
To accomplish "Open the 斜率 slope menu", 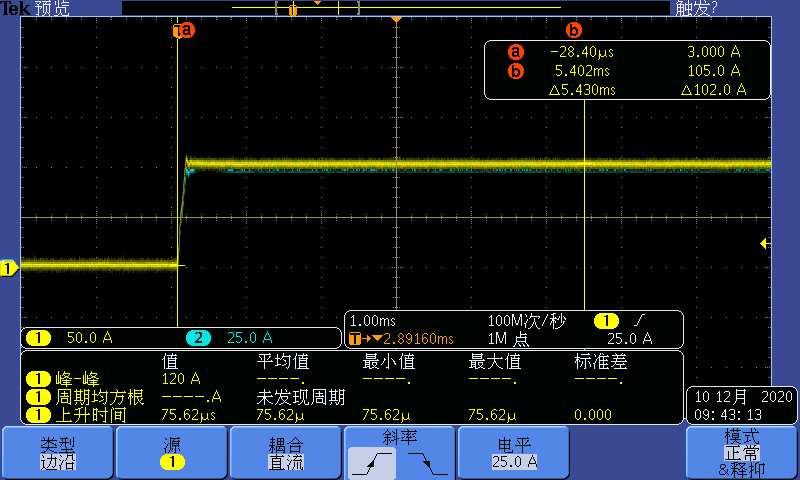I will 399,438.
